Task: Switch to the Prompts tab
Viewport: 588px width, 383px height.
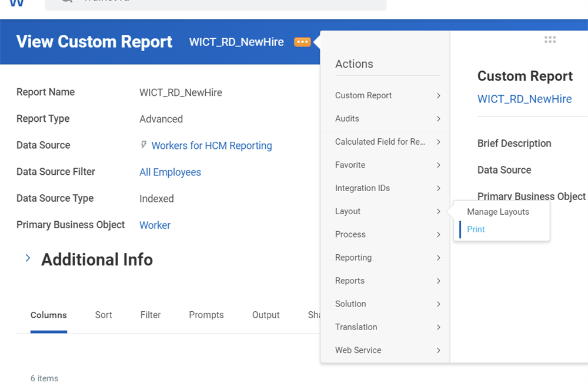Action: click(206, 315)
